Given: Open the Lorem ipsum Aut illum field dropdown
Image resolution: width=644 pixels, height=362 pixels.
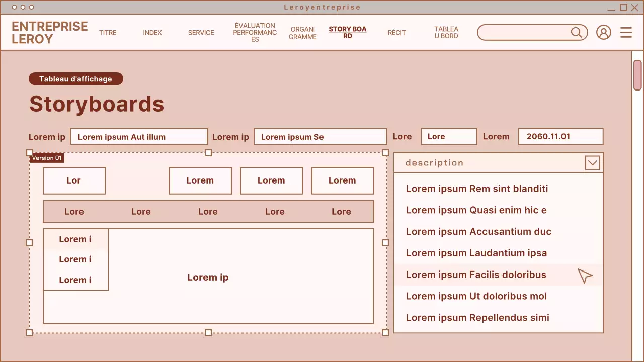Looking at the screenshot, I should 138,136.
